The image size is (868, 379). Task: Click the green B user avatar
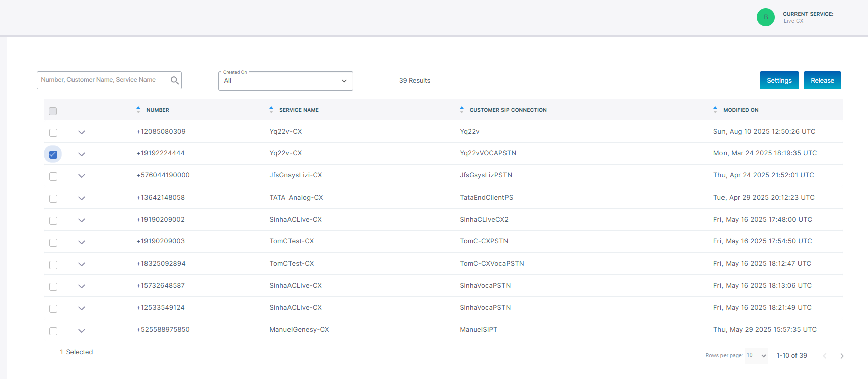pos(765,17)
